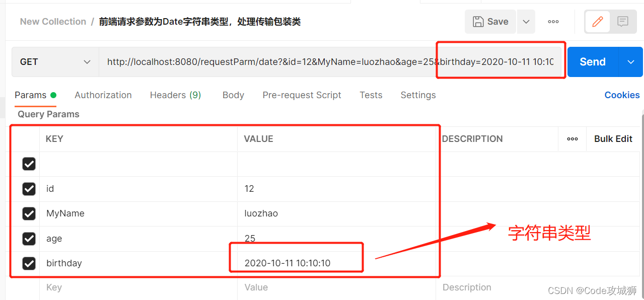Click the request URL field
644x300 pixels.
pyautogui.click(x=331, y=62)
